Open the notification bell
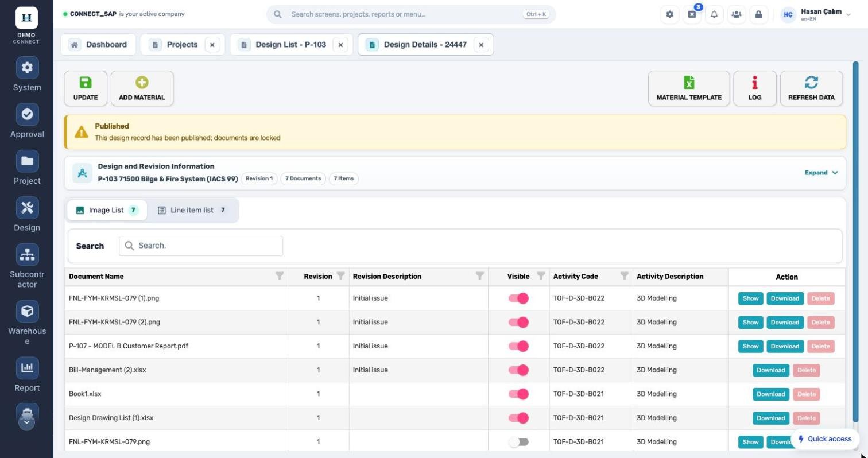868x458 pixels. click(714, 14)
